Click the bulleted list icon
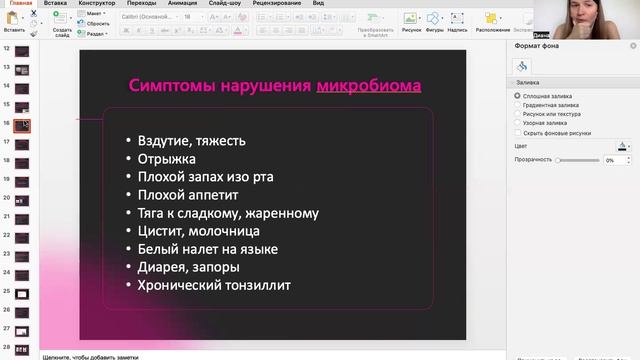Viewport: 640px width, 360px height. (x=261, y=17)
